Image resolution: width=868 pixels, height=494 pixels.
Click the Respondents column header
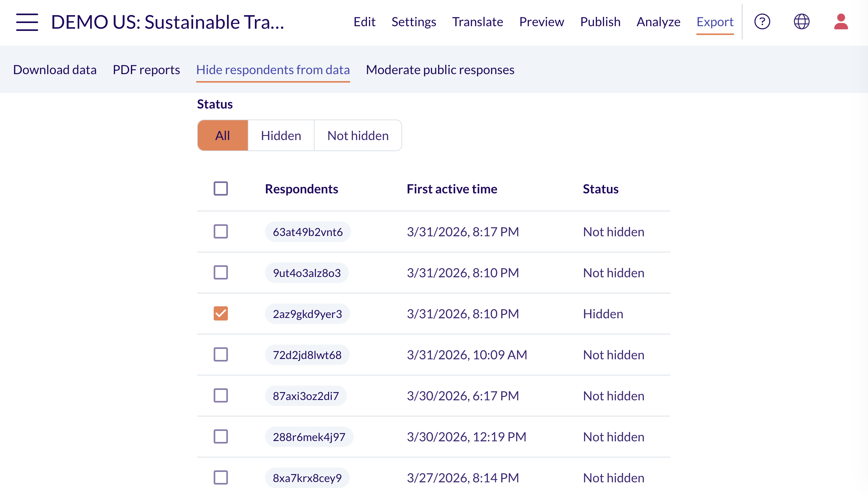[x=302, y=189]
